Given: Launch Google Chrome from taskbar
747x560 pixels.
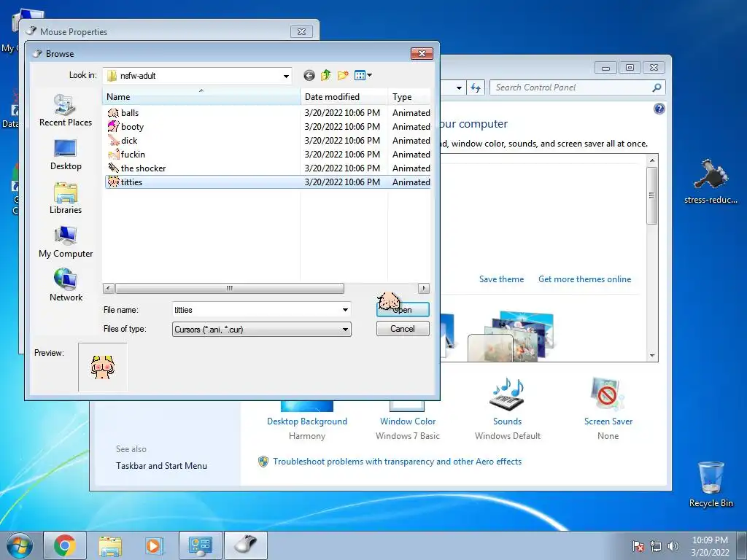Looking at the screenshot, I should pyautogui.click(x=65, y=545).
